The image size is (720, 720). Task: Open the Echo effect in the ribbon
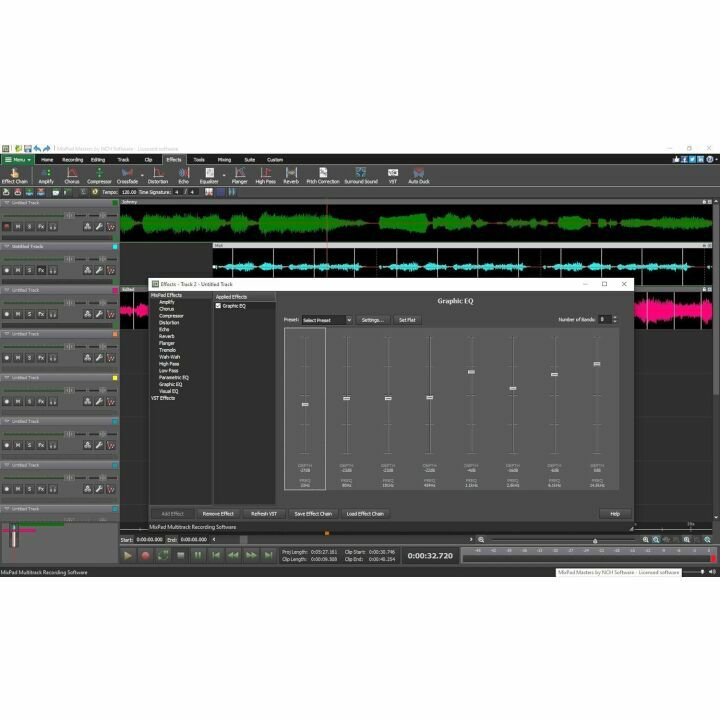point(184,175)
